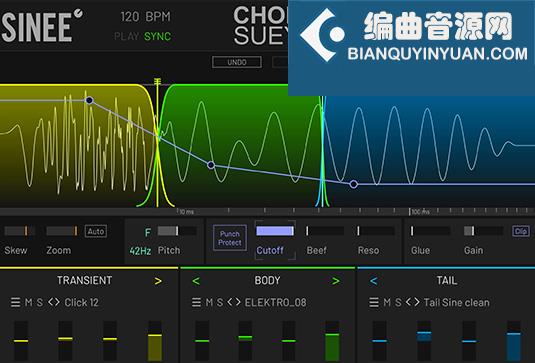Click the 120 BPM tempo display
535x363 pixels.
click(145, 16)
